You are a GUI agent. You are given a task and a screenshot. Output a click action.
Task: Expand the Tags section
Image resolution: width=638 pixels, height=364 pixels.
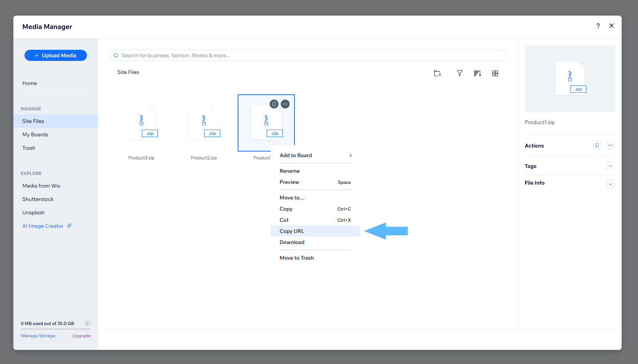[x=611, y=166]
